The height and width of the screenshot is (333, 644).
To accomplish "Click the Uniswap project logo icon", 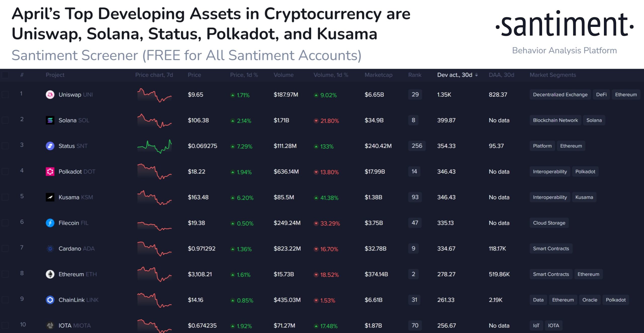I will [50, 95].
